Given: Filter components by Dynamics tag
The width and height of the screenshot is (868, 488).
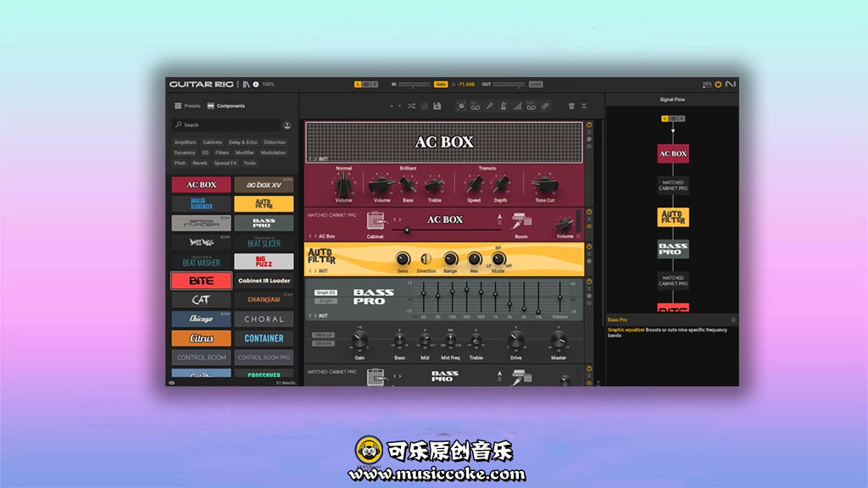Looking at the screenshot, I should [x=184, y=153].
